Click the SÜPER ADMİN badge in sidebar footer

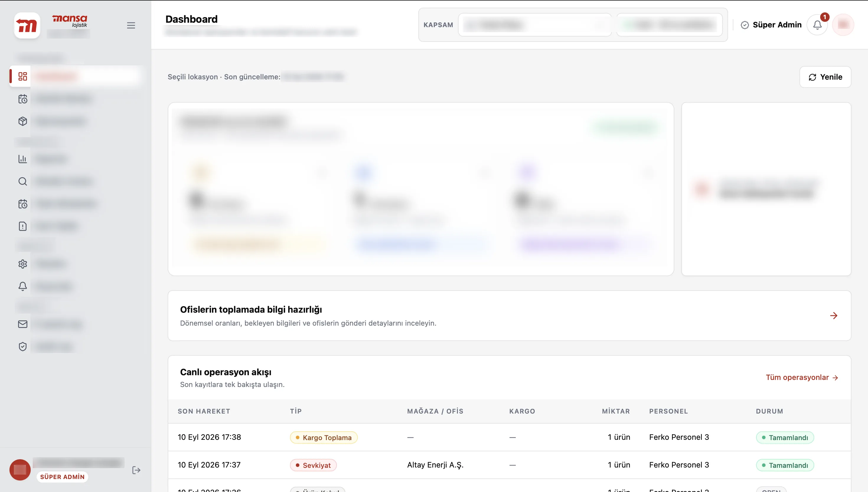coord(62,477)
